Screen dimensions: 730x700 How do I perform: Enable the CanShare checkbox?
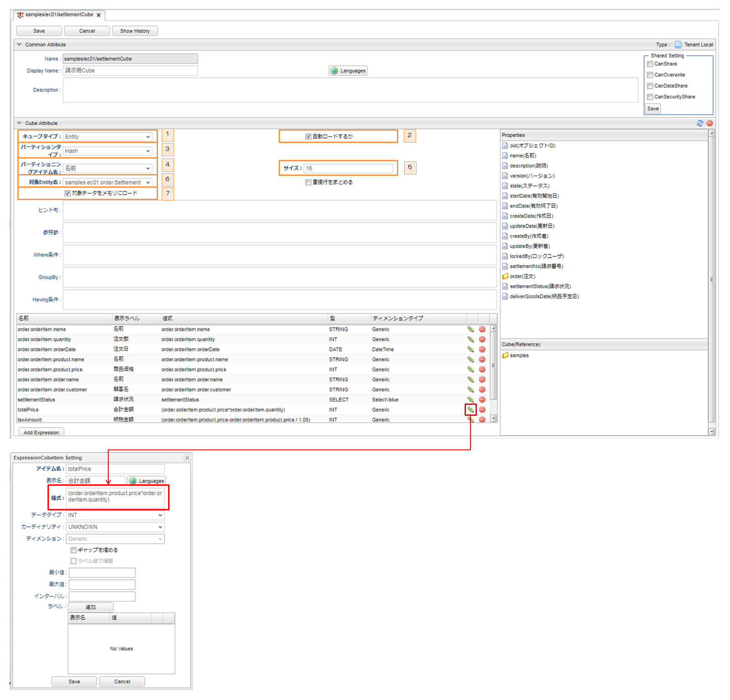point(650,64)
